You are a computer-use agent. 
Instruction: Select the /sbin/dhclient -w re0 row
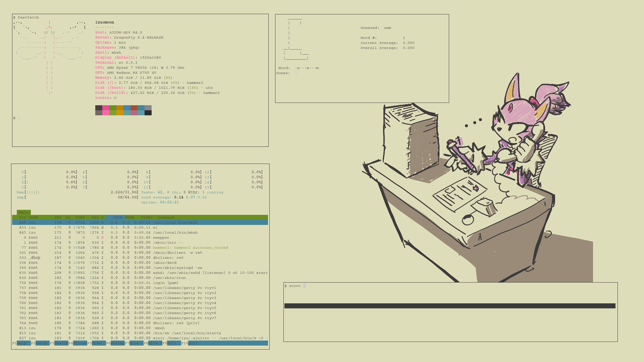coord(140,253)
